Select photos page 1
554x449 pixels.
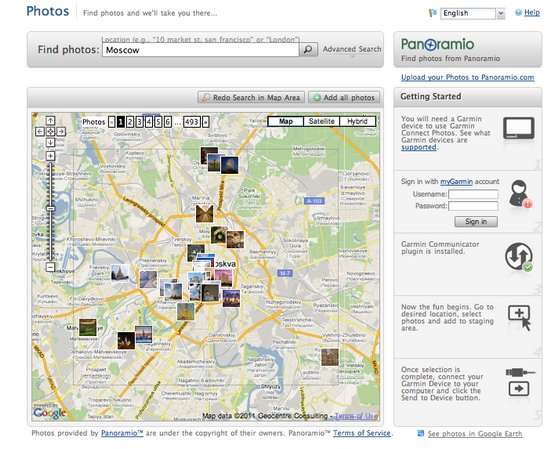pos(120,122)
